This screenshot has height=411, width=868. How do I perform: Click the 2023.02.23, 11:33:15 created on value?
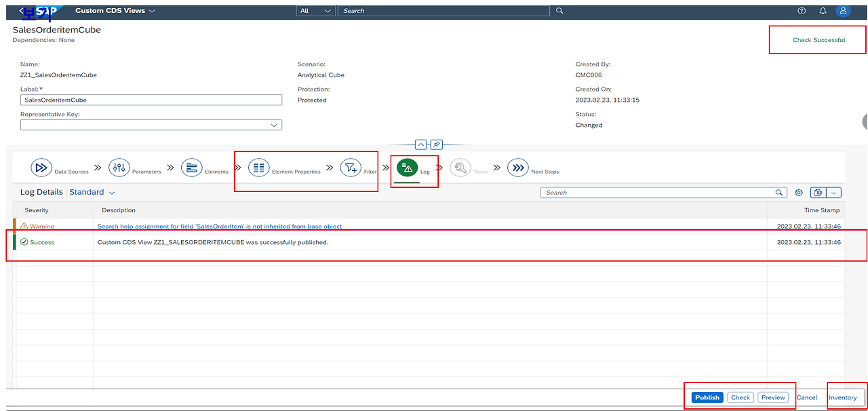click(x=608, y=100)
